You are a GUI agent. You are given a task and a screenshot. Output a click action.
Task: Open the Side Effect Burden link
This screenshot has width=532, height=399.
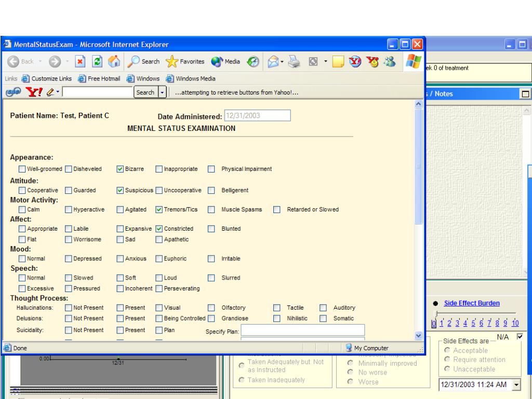(x=472, y=303)
